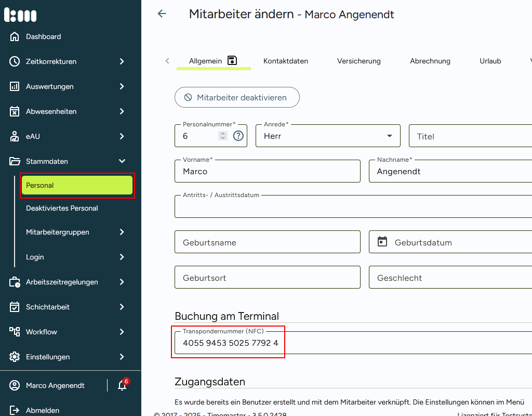Click the help icon beside Personalnummer

[238, 136]
